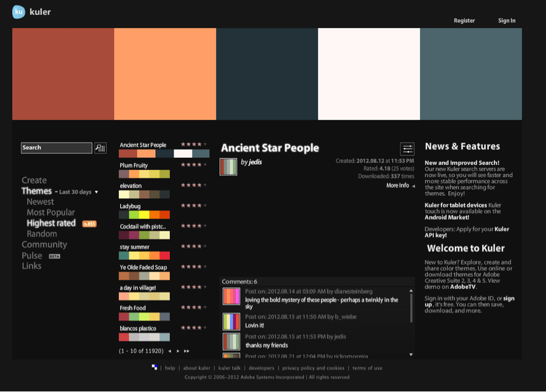This screenshot has height=392, width=546.
Task: Click the Register link
Action: [x=464, y=21]
